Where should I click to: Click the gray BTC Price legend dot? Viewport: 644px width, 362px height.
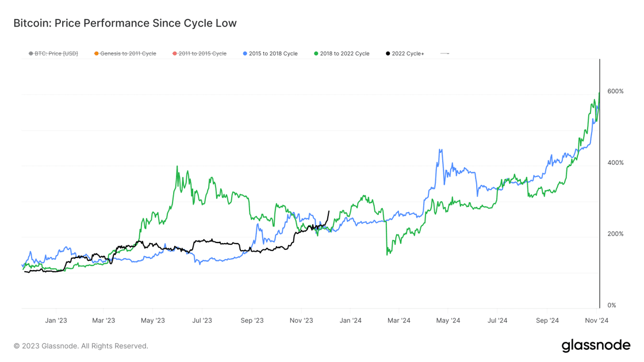[x=31, y=53]
